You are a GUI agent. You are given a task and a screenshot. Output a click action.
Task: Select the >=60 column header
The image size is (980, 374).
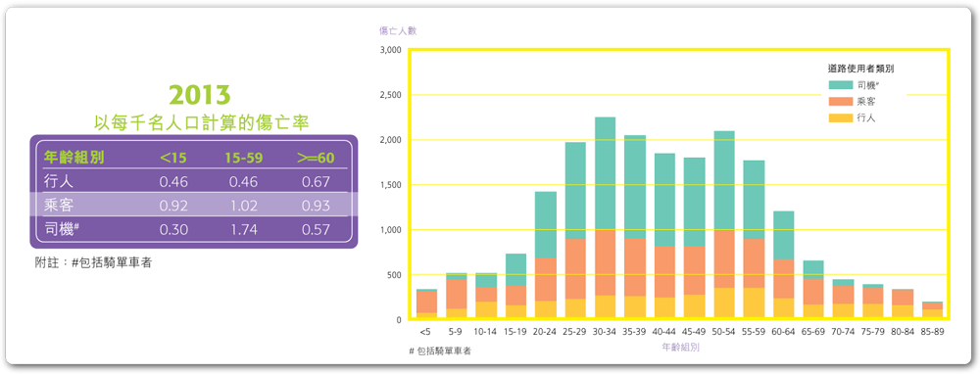coord(316,158)
